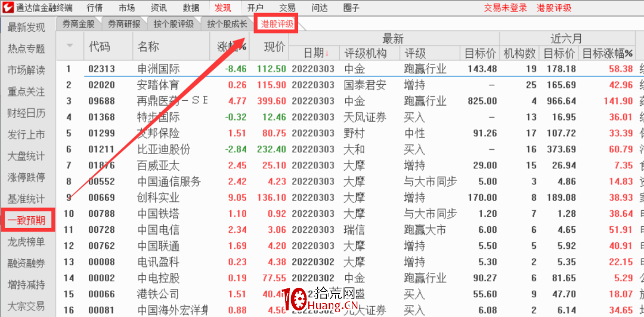
Task: Sort by the 名称 column header
Action: [148, 46]
